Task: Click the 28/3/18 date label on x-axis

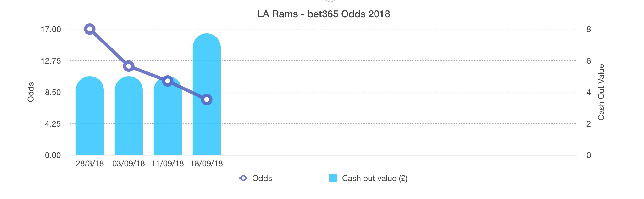Action: (90, 164)
